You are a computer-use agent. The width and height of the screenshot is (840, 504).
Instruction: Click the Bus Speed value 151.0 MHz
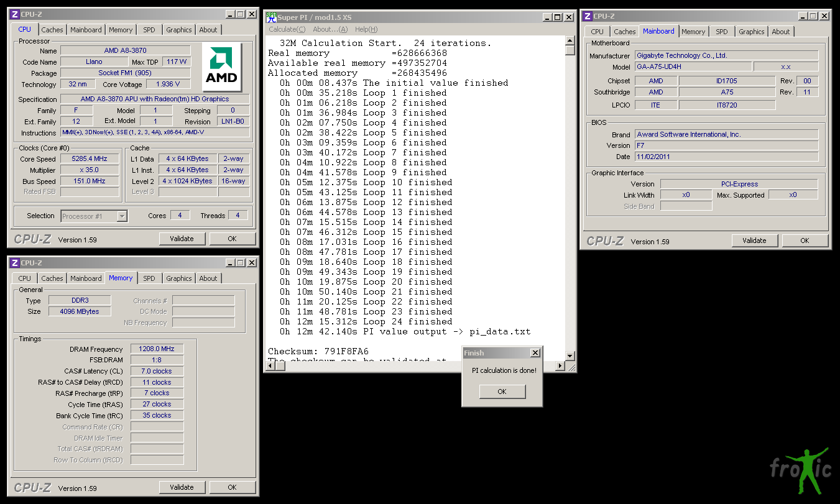coord(90,181)
